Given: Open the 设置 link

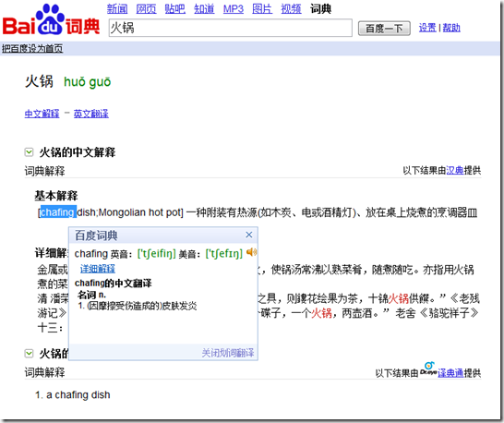Looking at the screenshot, I should (427, 28).
